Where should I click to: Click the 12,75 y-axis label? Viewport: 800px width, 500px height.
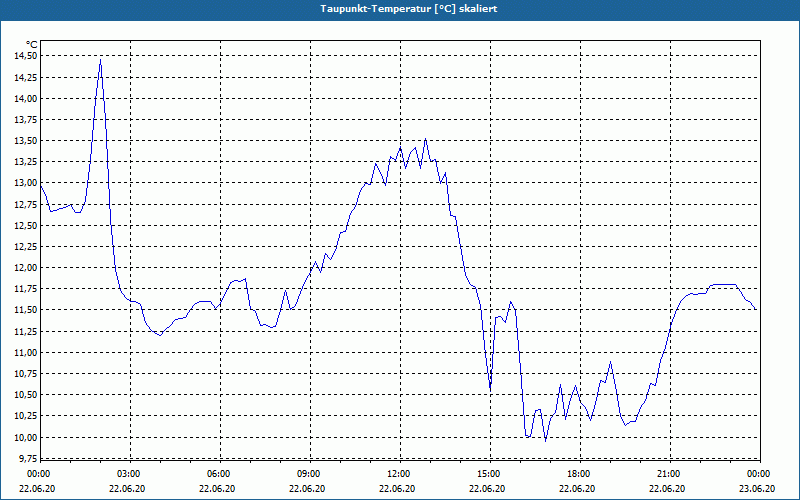26,205
